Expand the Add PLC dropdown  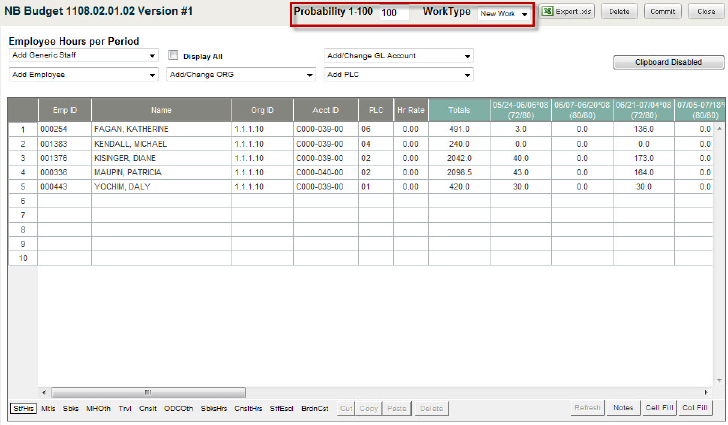tap(399, 75)
